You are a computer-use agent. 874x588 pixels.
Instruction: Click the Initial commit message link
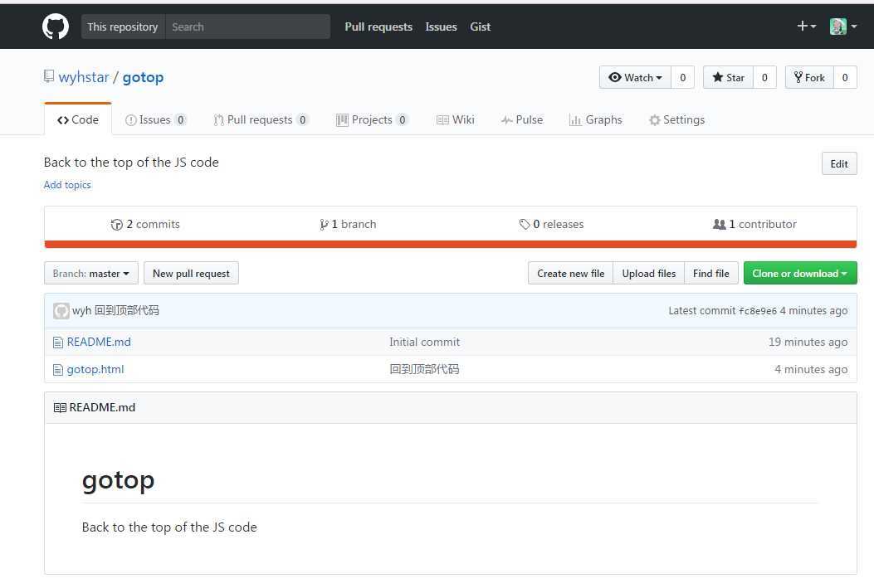pos(424,342)
